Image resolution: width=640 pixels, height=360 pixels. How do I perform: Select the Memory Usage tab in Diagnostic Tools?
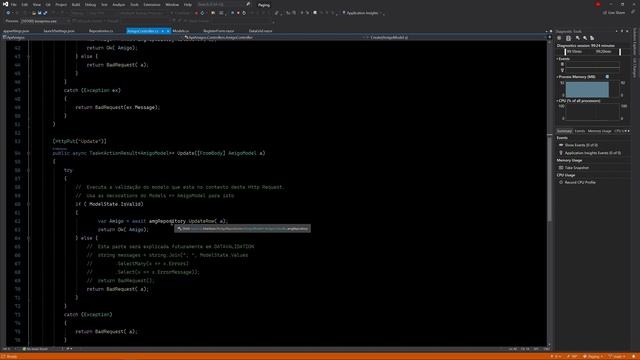point(599,131)
